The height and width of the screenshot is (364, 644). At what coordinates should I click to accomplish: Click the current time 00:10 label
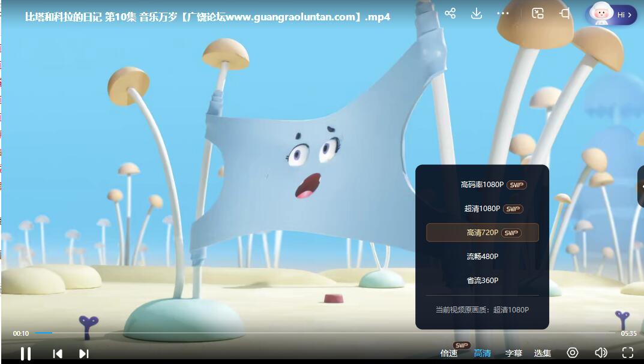point(21,333)
